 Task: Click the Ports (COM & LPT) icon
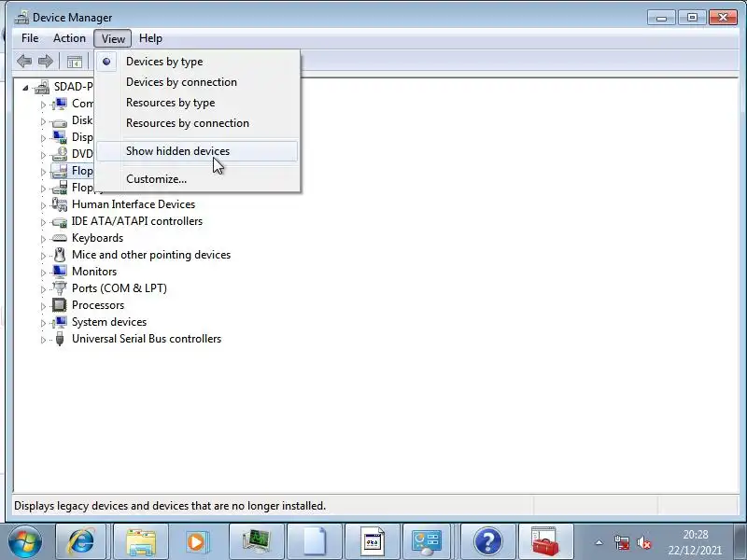click(60, 288)
